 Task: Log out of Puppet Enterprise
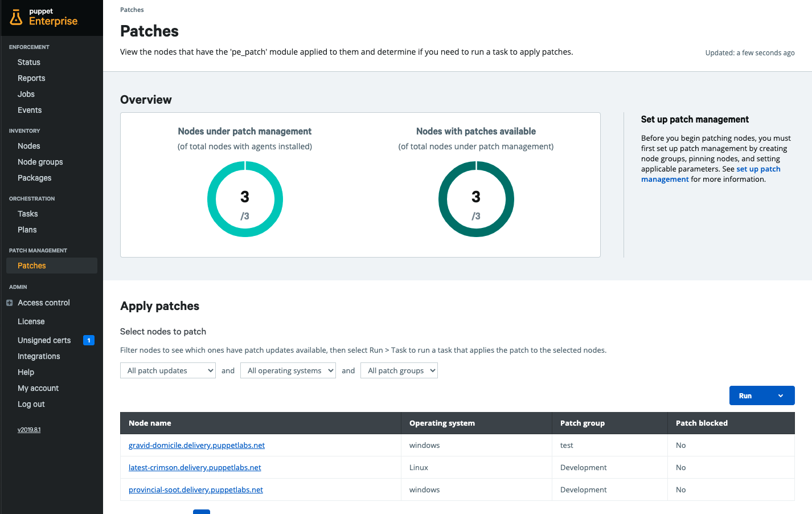click(x=31, y=404)
